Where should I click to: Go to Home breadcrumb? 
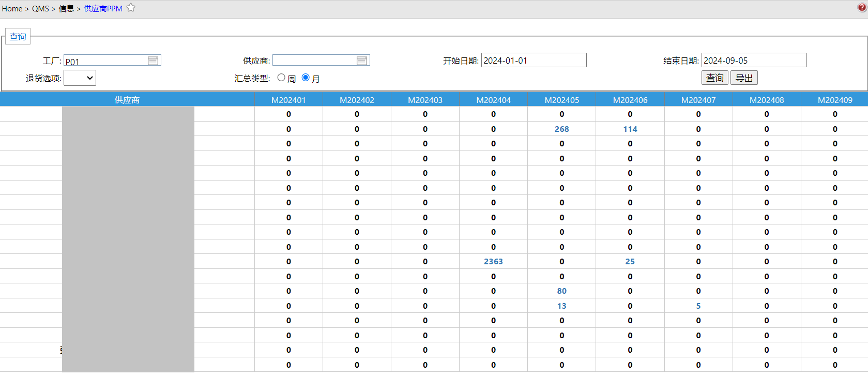[x=12, y=9]
